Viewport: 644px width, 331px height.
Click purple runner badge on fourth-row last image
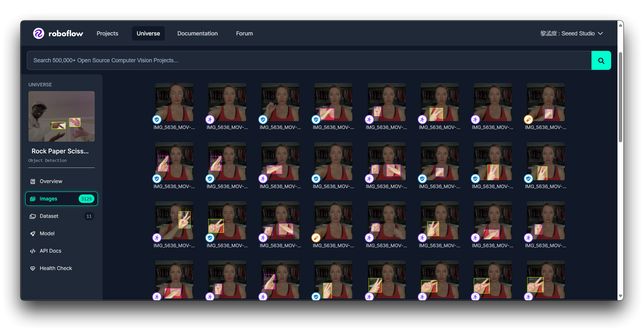point(528,297)
